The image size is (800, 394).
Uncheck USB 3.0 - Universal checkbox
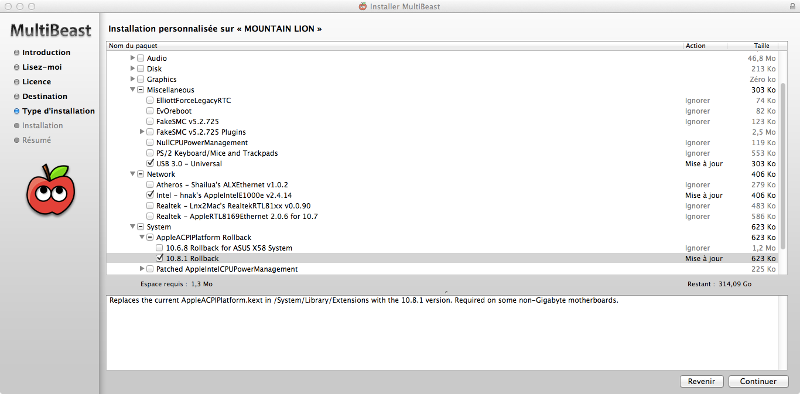coord(149,163)
